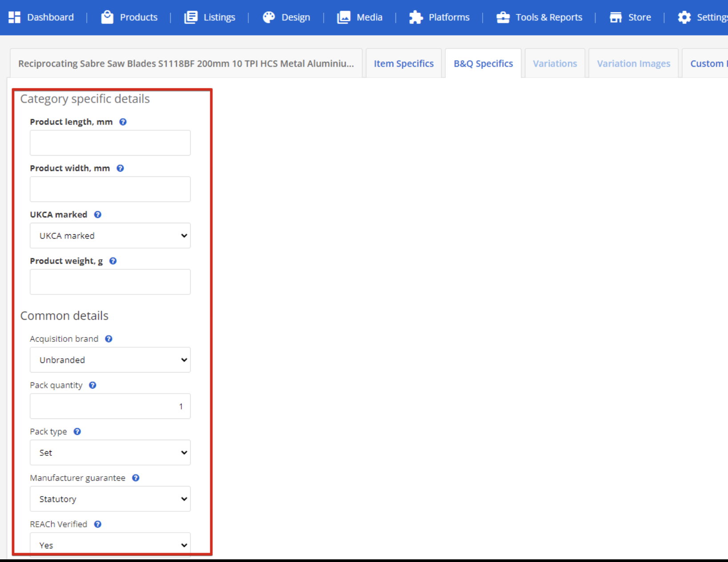
Task: Click the Design palette icon
Action: (x=269, y=17)
